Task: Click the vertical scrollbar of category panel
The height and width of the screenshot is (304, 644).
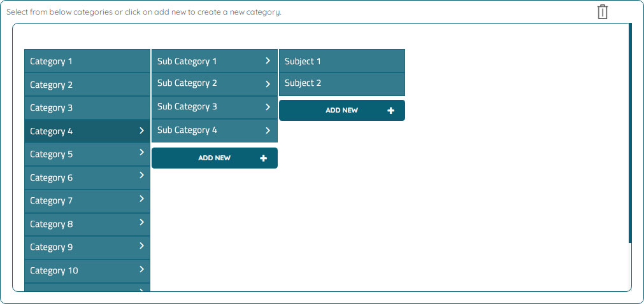Action: pyautogui.click(x=630, y=133)
